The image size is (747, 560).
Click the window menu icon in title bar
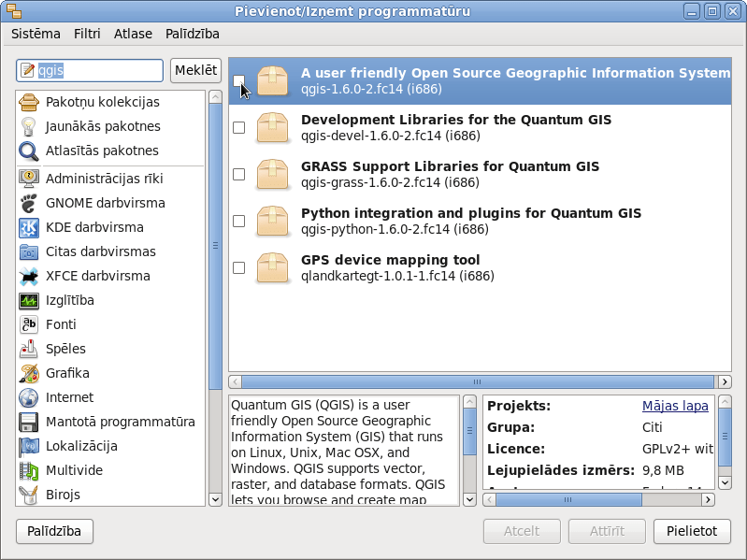click(x=14, y=11)
